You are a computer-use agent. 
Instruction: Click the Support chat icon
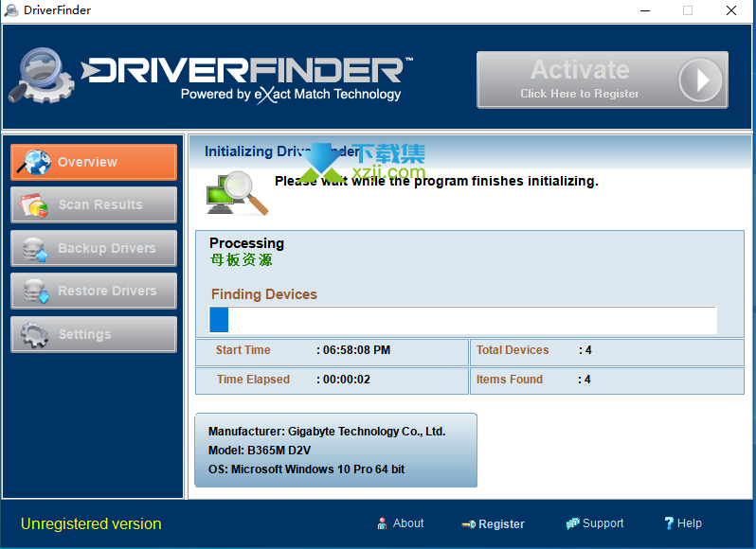[x=572, y=523]
